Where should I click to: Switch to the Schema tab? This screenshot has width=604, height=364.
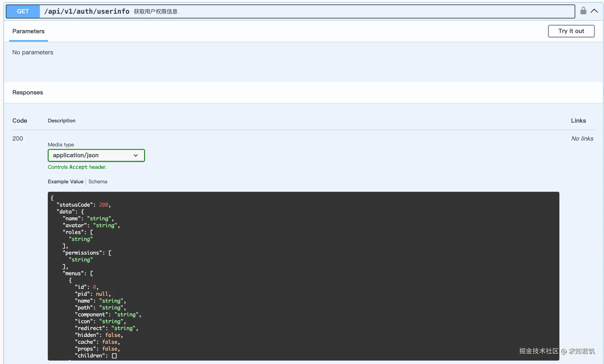(x=98, y=181)
